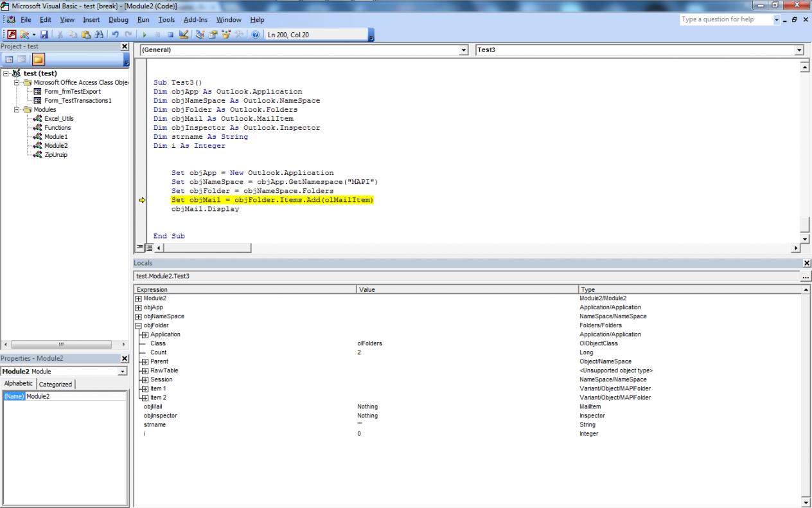Select Form_TestTransactions1 in project tree

click(78, 100)
